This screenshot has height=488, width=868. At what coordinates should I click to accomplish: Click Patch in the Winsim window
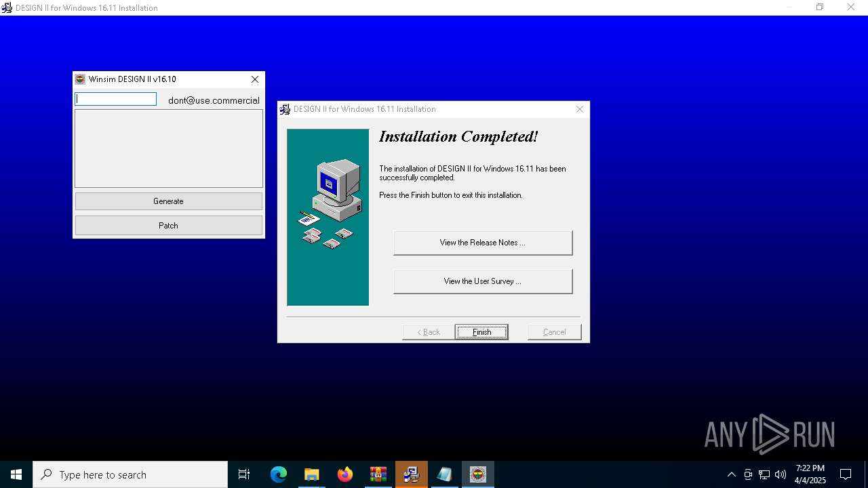pos(168,226)
